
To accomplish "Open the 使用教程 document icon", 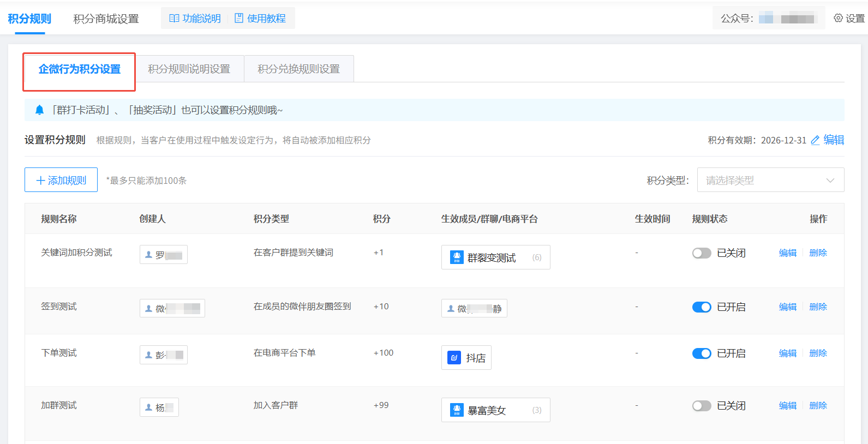I will [239, 18].
